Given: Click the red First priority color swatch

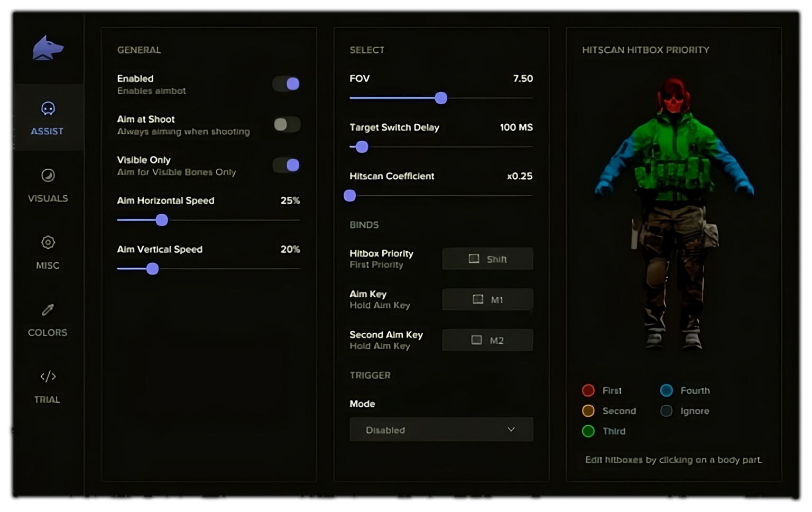Looking at the screenshot, I should 588,390.
